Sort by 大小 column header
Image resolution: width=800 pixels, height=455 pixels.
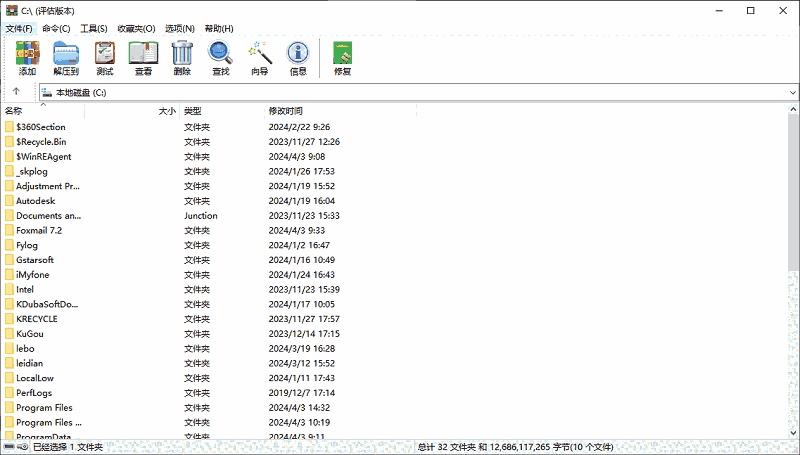[x=132, y=111]
